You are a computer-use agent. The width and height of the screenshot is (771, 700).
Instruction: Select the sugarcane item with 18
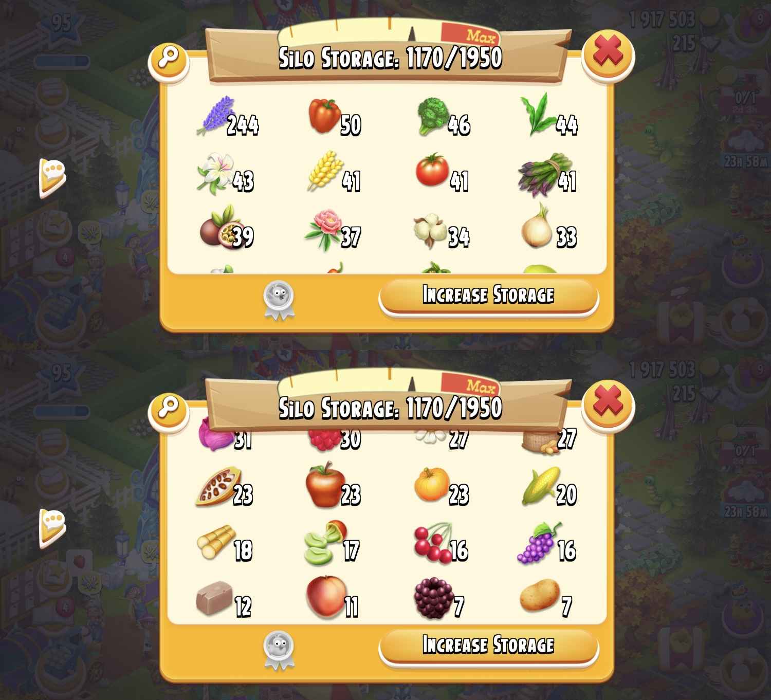[224, 543]
